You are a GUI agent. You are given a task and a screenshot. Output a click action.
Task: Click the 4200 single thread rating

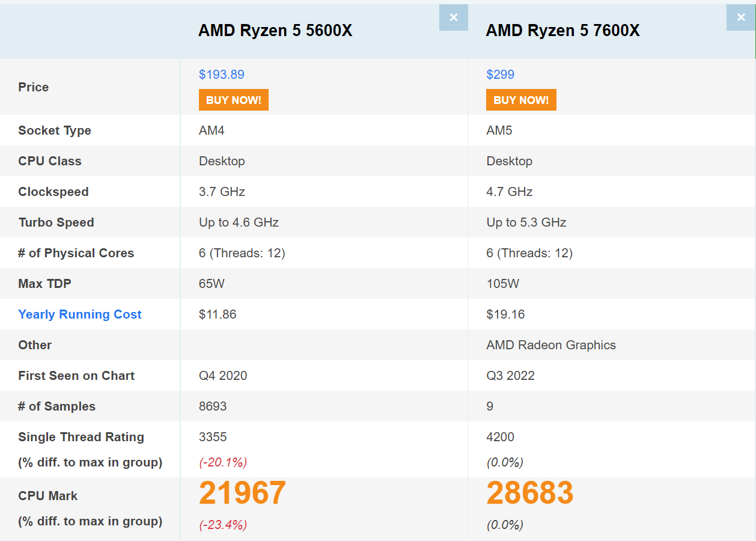[x=501, y=437]
